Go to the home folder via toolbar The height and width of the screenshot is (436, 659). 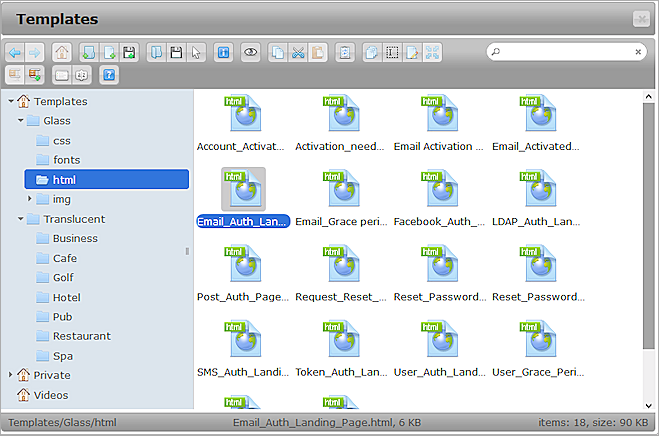[x=62, y=52]
